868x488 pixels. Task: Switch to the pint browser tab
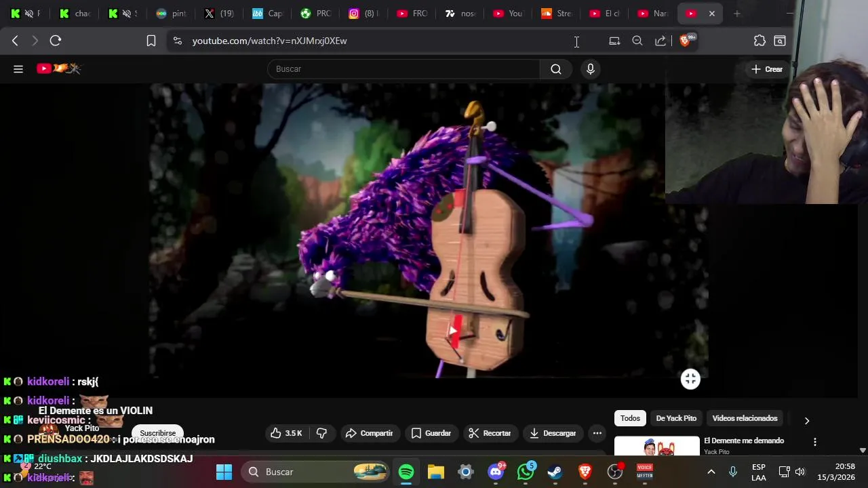(x=170, y=14)
